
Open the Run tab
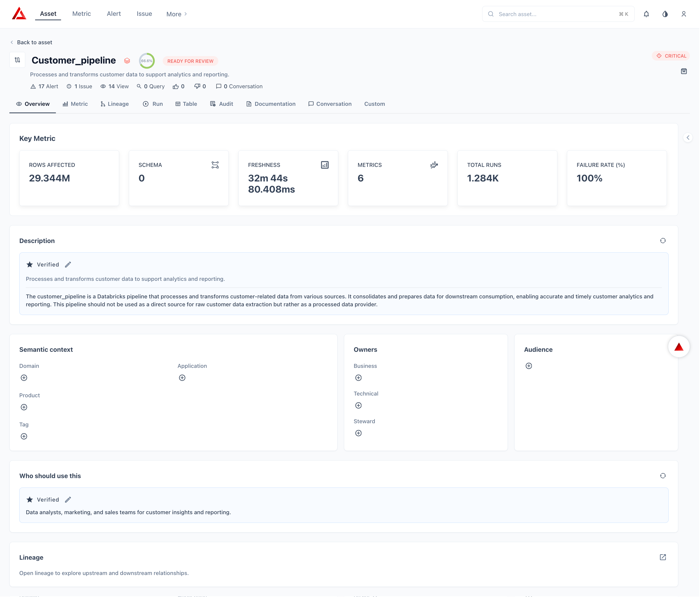pyautogui.click(x=153, y=104)
